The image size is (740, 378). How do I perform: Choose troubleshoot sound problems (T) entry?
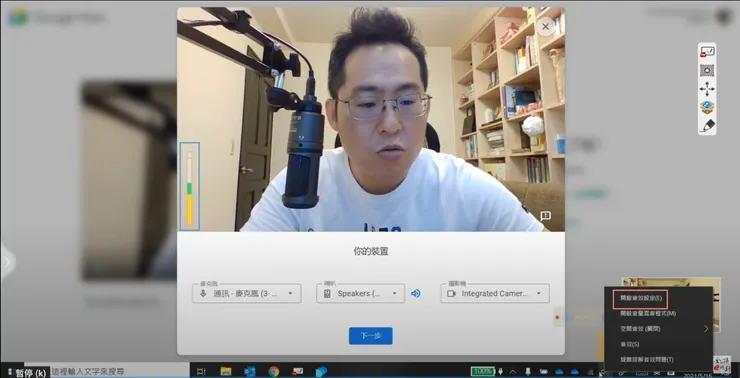click(x=658, y=360)
